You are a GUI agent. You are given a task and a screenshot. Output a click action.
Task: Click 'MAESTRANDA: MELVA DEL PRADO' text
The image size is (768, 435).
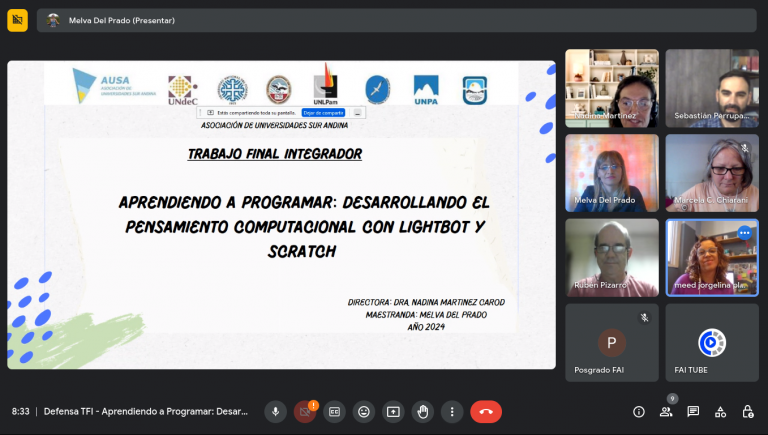[x=426, y=314]
